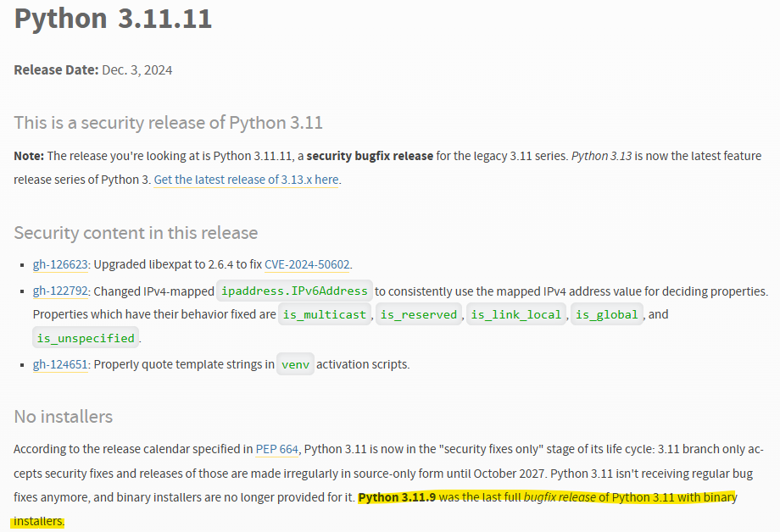
Task: Click the italic 'bugfix release' text
Action: click(560, 498)
